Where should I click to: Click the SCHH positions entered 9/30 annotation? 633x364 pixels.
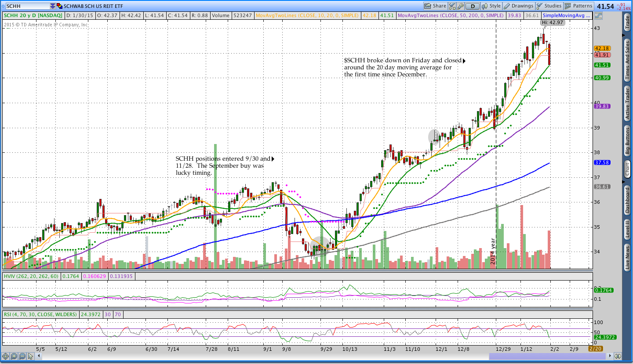click(223, 166)
